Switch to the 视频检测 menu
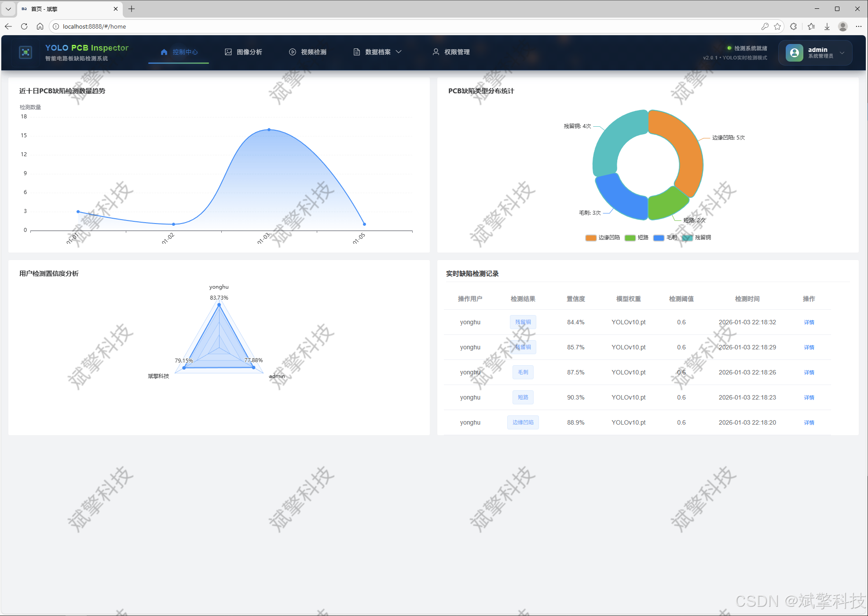The height and width of the screenshot is (616, 868). tap(313, 52)
